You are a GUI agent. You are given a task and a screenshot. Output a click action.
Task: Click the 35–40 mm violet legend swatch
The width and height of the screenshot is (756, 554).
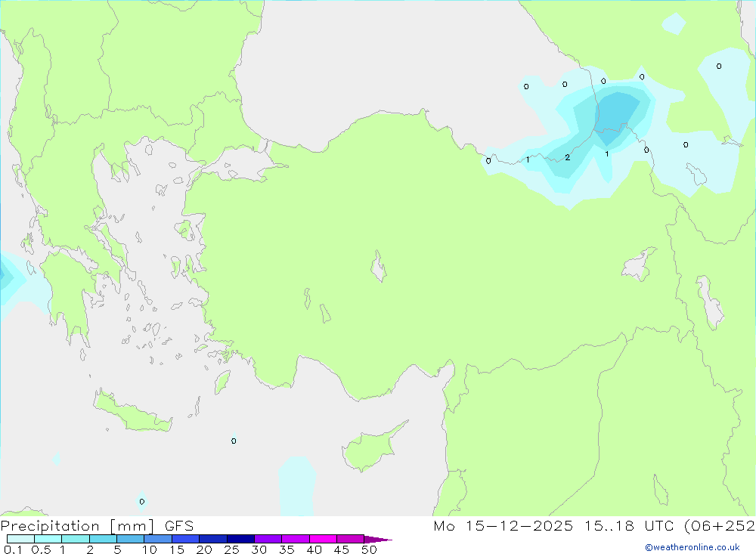(x=296, y=539)
